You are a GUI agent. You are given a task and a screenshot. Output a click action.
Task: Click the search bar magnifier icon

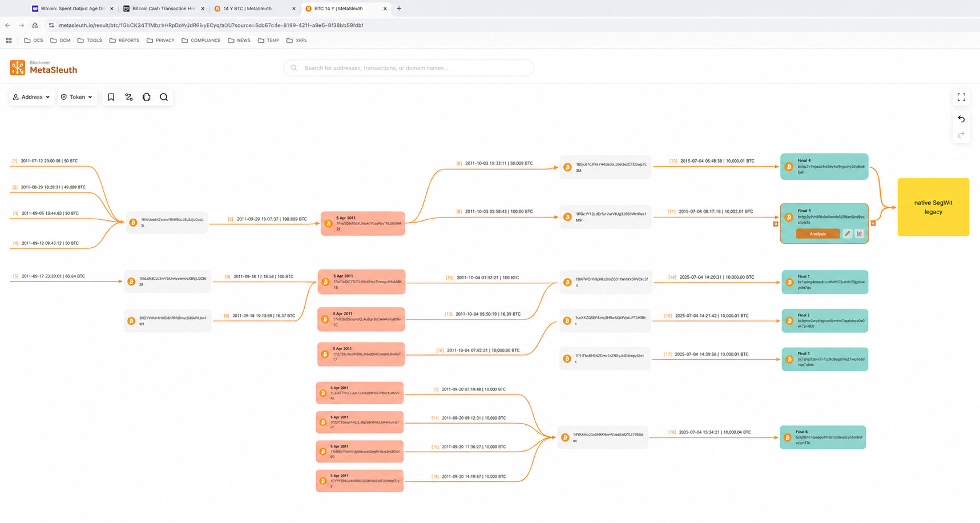click(294, 68)
